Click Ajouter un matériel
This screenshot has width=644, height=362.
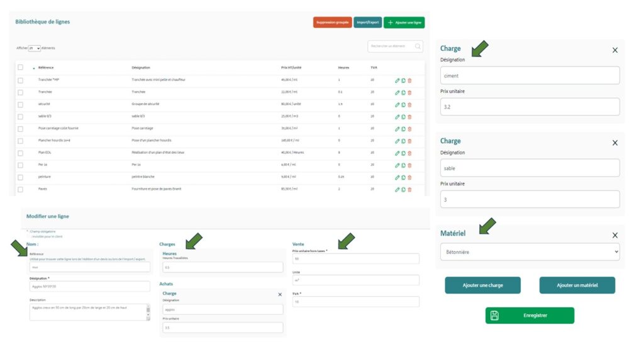click(577, 285)
